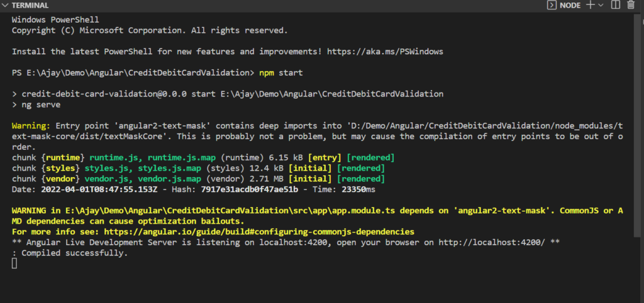Click the 'Compiled successfully.' message
The image size is (644, 303).
(x=75, y=253)
